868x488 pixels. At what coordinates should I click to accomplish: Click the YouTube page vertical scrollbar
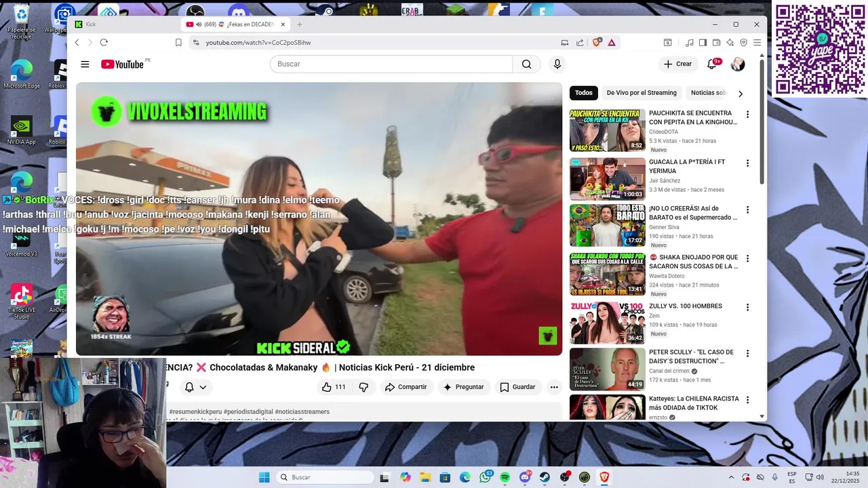point(762,123)
